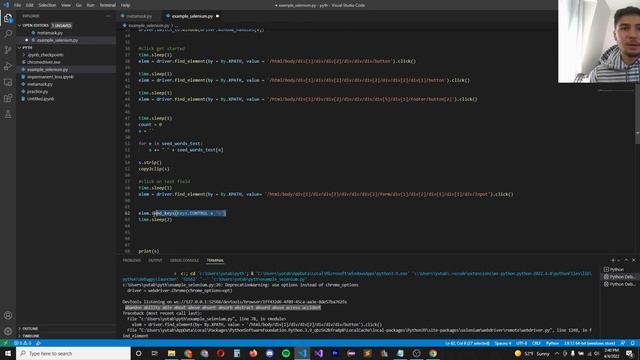Open Explorer panel more actions ellipsis
The width and height of the screenshot is (640, 360).
(x=108, y=16)
